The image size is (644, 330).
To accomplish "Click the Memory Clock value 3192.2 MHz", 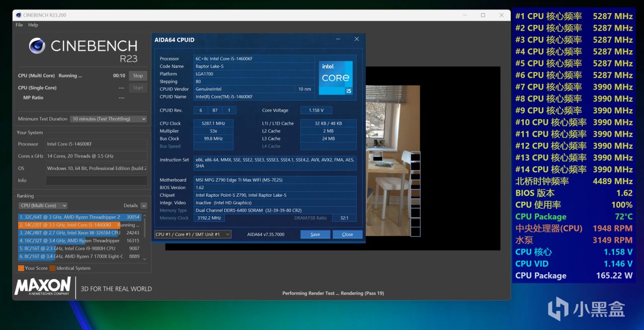I will [x=209, y=218].
